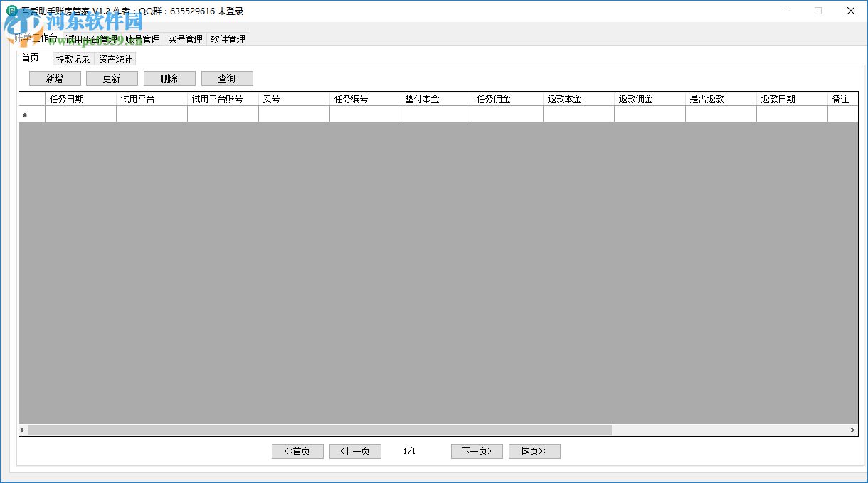This screenshot has height=483, width=868.
Task: Go to first page with 首页 pagination button
Action: [x=297, y=451]
